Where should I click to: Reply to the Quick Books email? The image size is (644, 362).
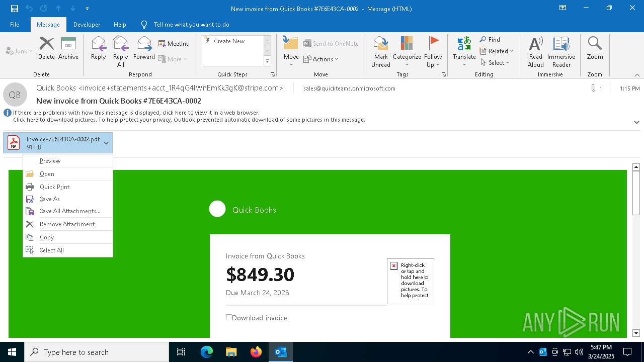click(x=99, y=48)
